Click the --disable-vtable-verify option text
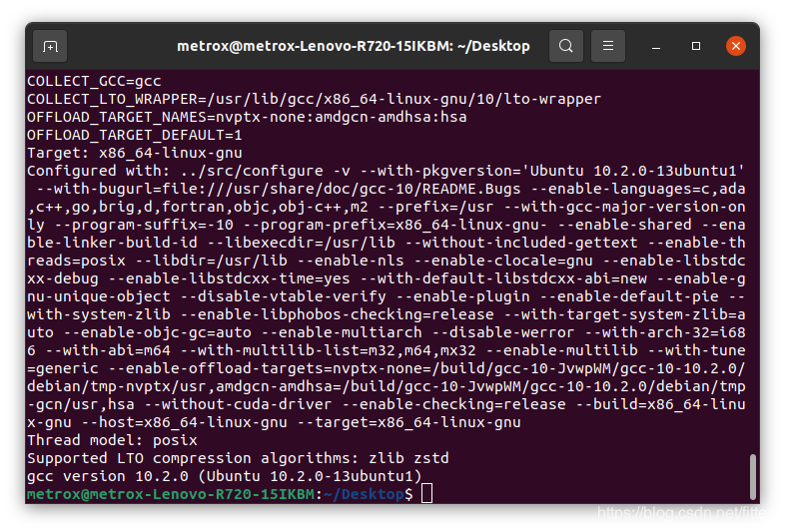Viewport: 785px width, 532px height. (x=283, y=296)
